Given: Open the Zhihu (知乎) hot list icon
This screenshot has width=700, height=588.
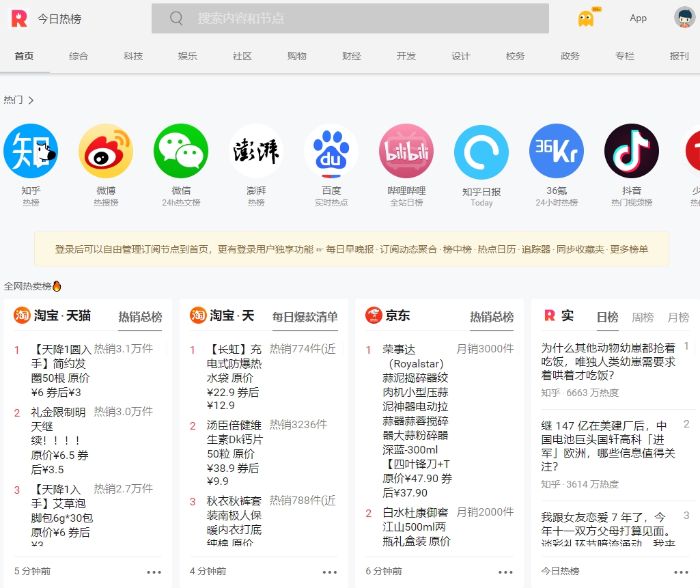Looking at the screenshot, I should (31, 151).
